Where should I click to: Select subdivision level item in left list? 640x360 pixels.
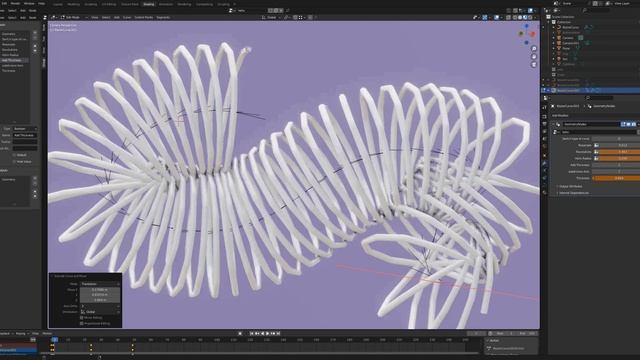point(15,65)
